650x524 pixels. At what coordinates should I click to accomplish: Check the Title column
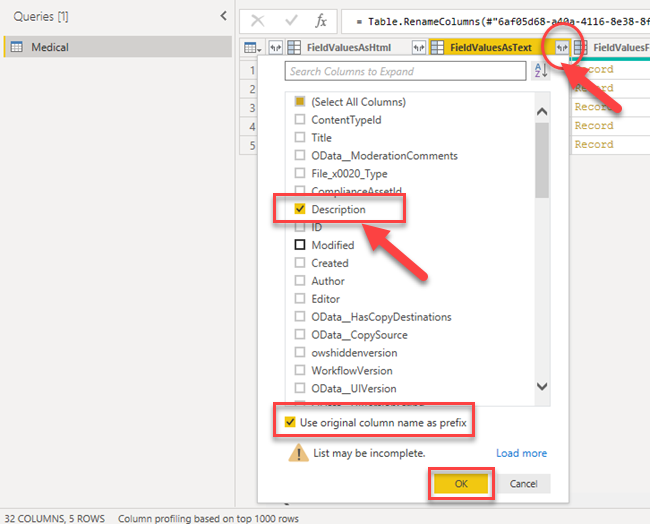coord(300,137)
